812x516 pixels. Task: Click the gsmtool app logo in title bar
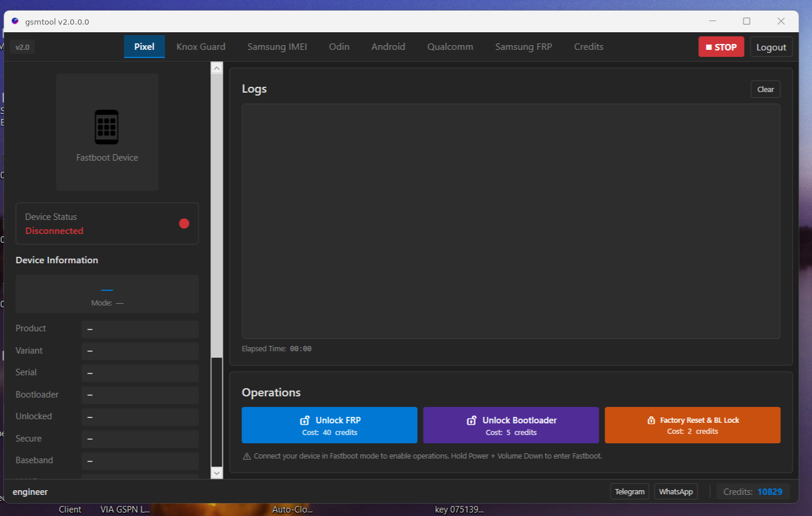point(15,21)
